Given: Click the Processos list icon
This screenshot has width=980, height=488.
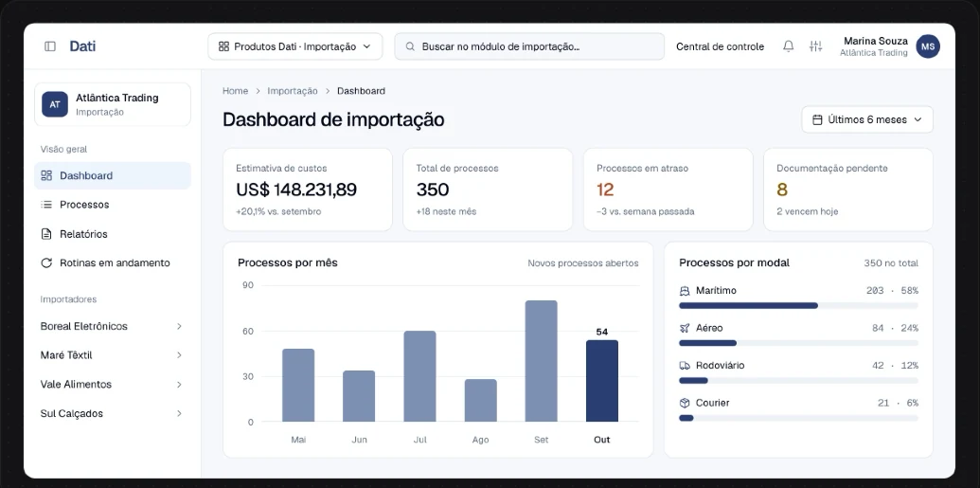Looking at the screenshot, I should (46, 205).
